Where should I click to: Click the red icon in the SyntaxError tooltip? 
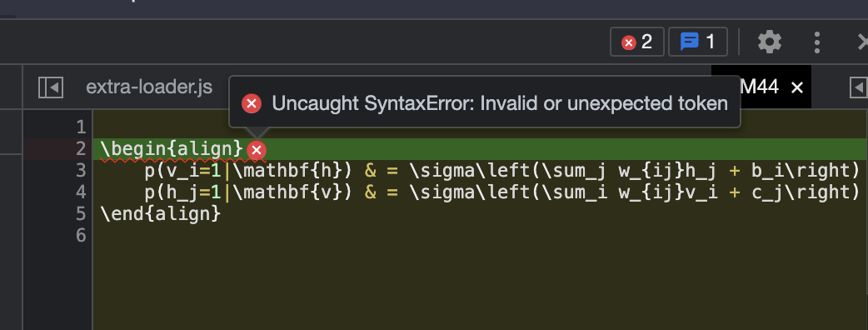pos(252,103)
